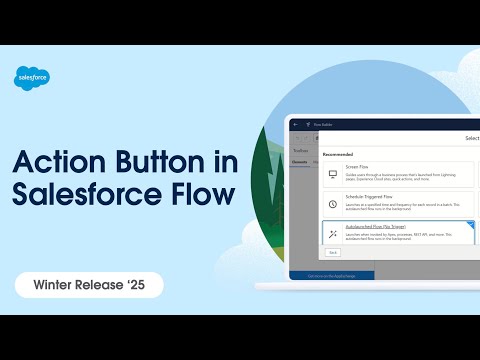480x360 pixels.
Task: Click the checkmark corner on the selected flow card
Action: 471,225
